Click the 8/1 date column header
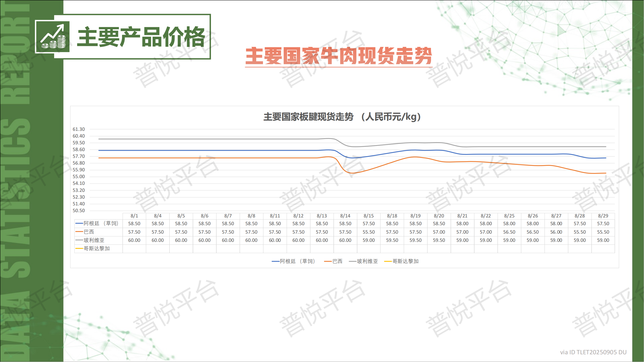This screenshot has width=644, height=362. (x=134, y=216)
